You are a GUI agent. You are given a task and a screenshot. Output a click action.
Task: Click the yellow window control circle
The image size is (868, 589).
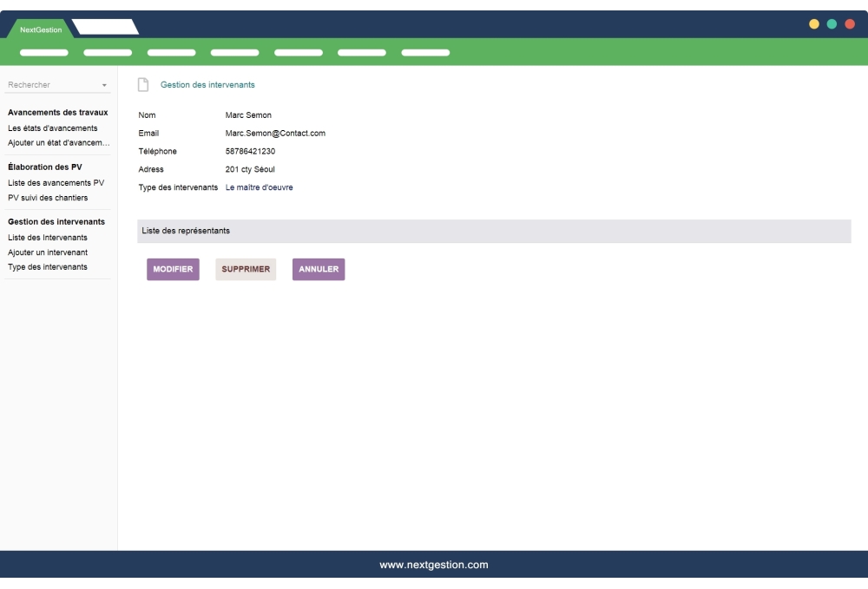click(x=814, y=23)
